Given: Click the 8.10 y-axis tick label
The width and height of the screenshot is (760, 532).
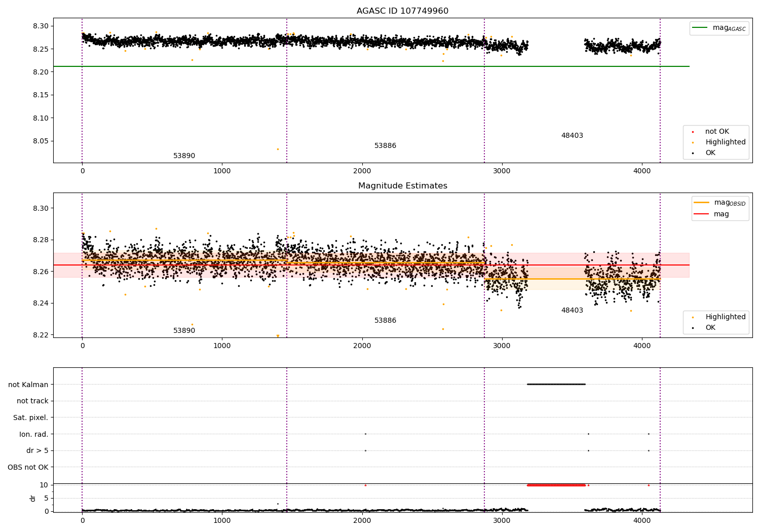Looking at the screenshot, I should [x=41, y=118].
